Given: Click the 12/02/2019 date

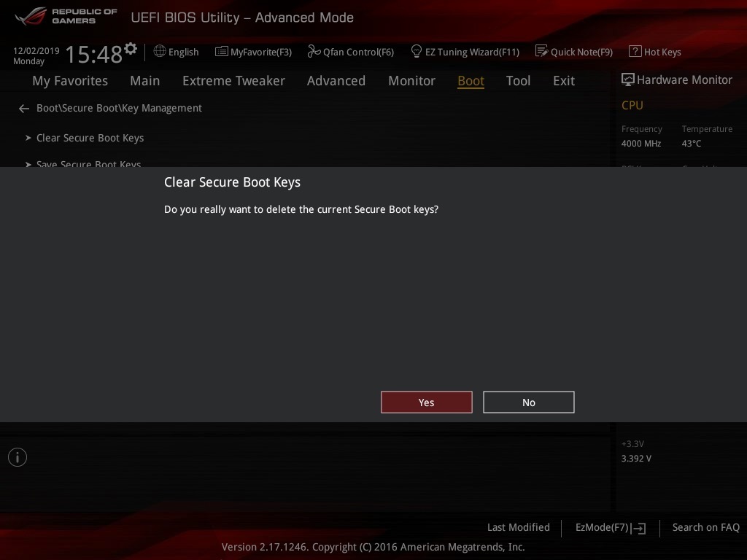Looking at the screenshot, I should click(36, 50).
